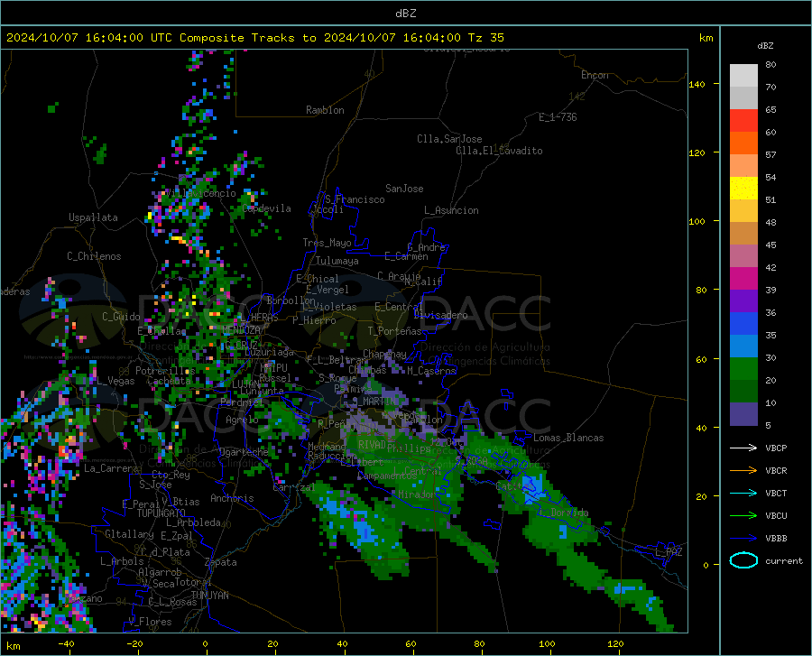This screenshot has height=656, width=812.
Task: Click the Chapanay map label
Action: [384, 354]
